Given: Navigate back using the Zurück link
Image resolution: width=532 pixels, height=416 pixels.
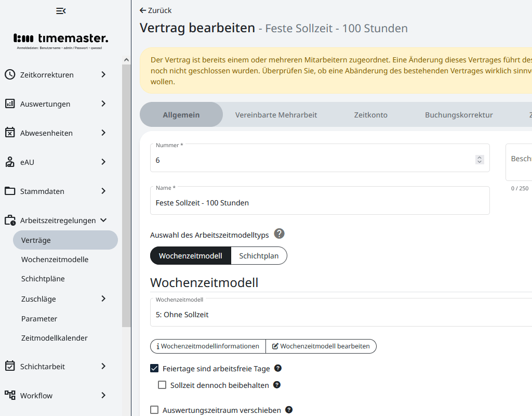Looking at the screenshot, I should (x=155, y=10).
